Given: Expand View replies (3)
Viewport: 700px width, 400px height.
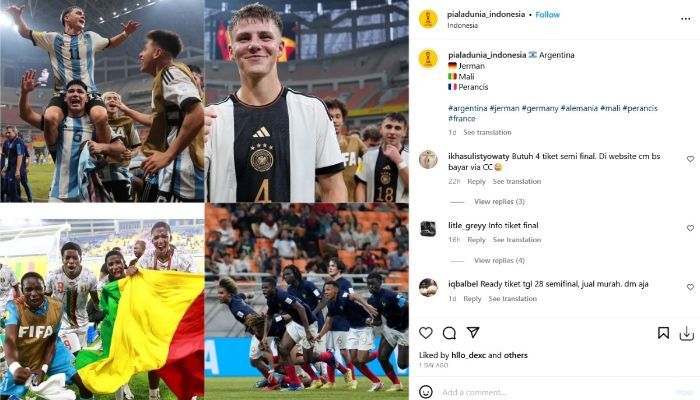Looking at the screenshot, I should click(x=499, y=201).
